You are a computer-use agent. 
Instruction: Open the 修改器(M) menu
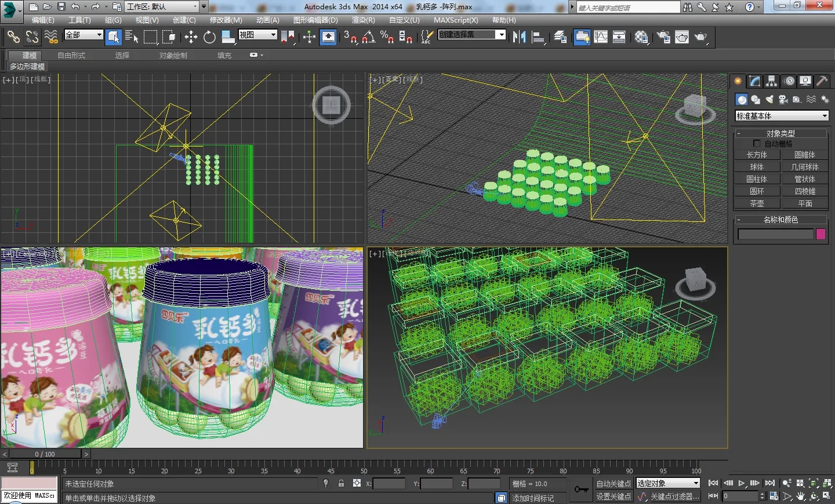pyautogui.click(x=226, y=20)
